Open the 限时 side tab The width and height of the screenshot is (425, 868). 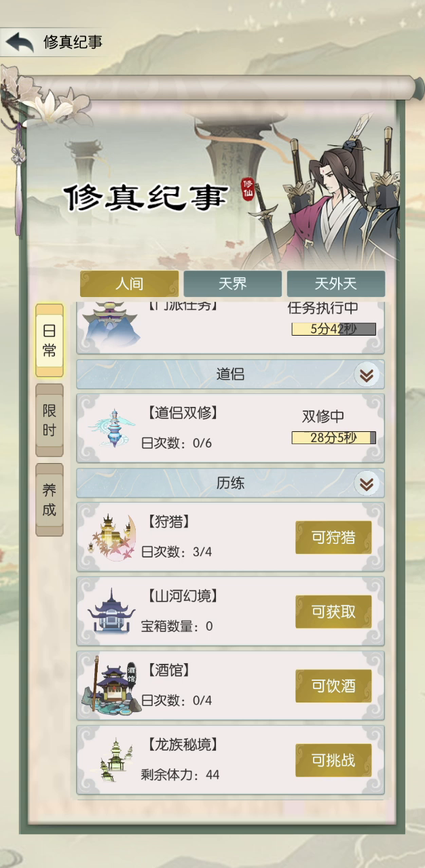(50, 420)
